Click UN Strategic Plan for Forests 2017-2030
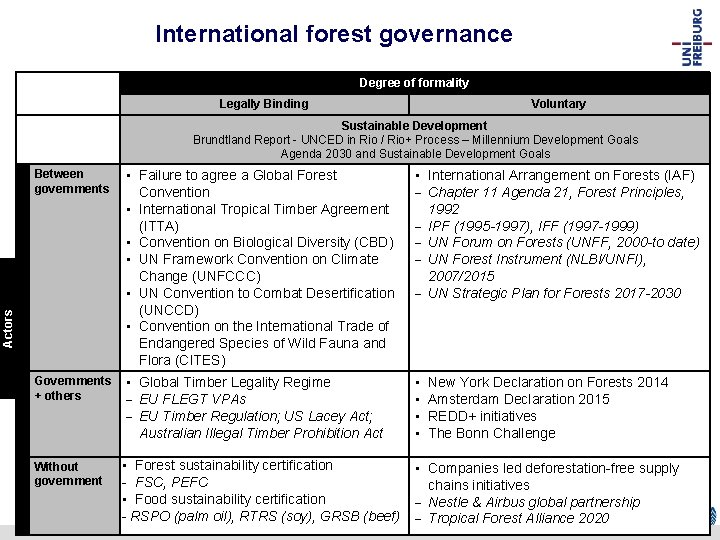720x540 pixels. pyautogui.click(x=554, y=293)
